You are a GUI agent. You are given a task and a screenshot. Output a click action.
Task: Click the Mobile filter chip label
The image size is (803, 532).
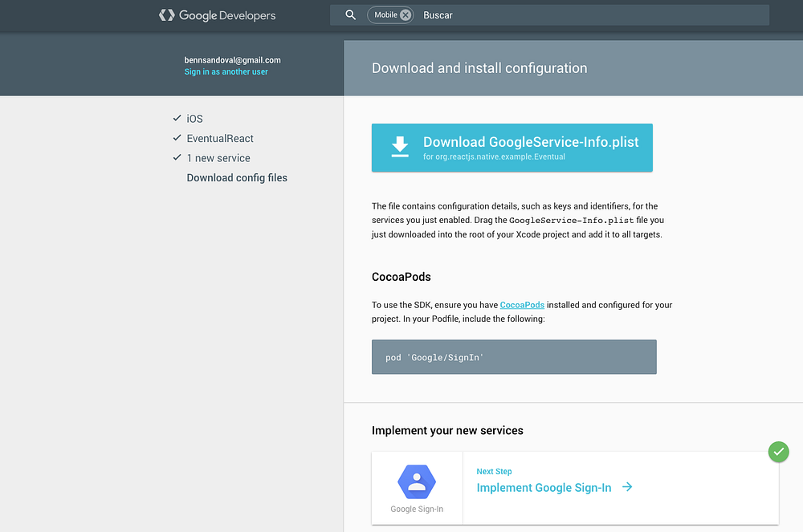[385, 14]
